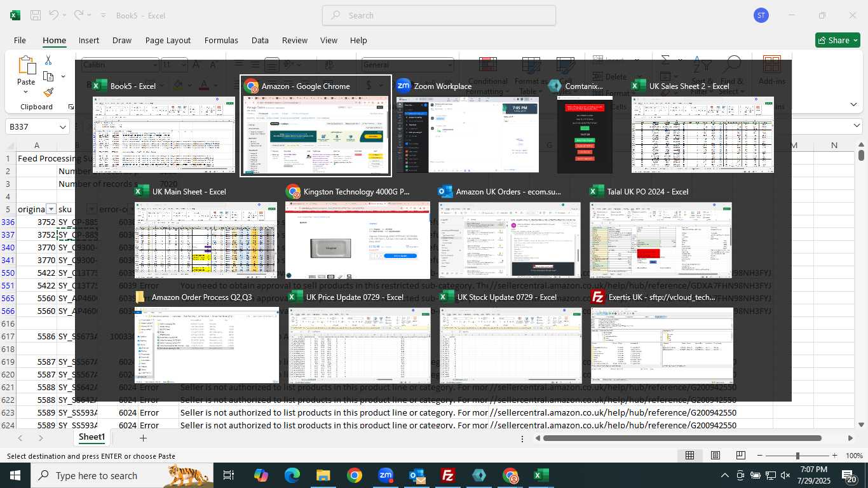
Task: Open the Clipboard dialog launcher
Action: pyautogui.click(x=71, y=107)
